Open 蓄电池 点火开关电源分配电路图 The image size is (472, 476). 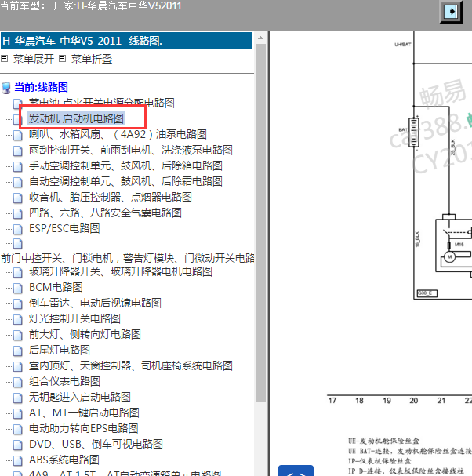tap(102, 103)
